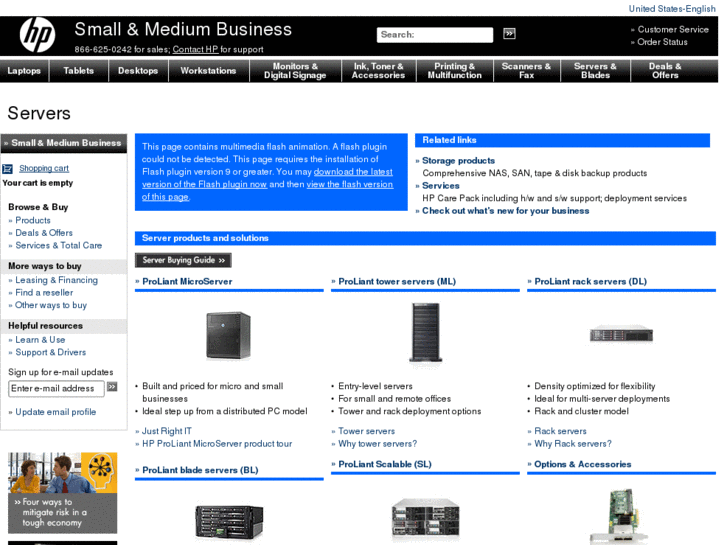
Task: Open sidebar Products link
Action: tap(33, 220)
